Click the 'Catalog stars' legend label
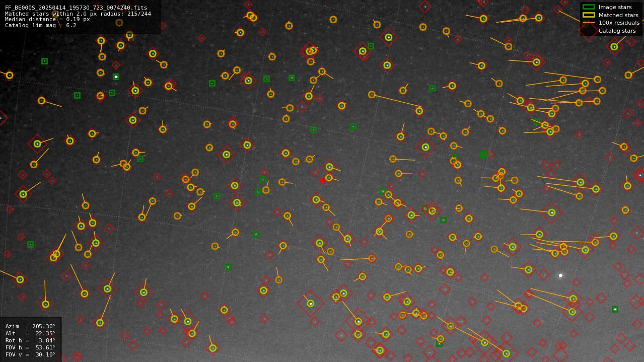This screenshot has width=644, height=362. [617, 31]
